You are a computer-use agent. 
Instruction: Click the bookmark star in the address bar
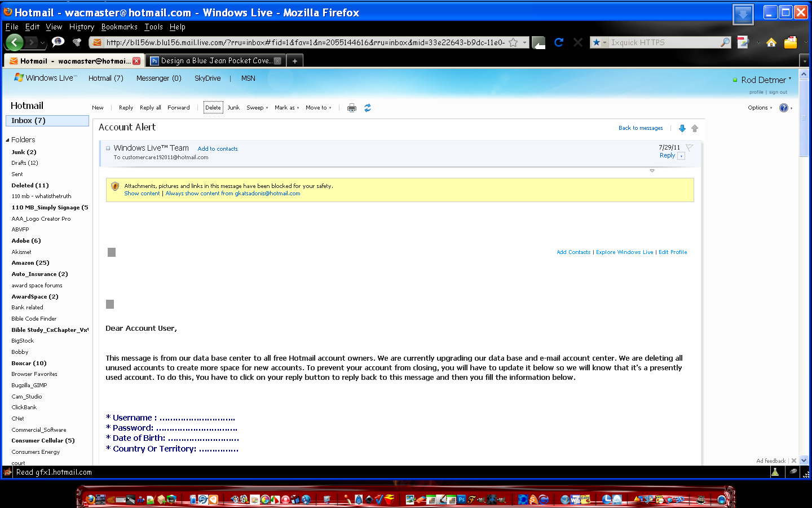[x=513, y=42]
